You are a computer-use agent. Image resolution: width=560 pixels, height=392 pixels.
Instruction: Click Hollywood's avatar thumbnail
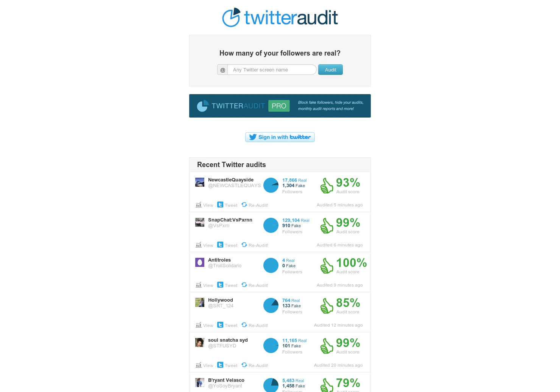(199, 302)
